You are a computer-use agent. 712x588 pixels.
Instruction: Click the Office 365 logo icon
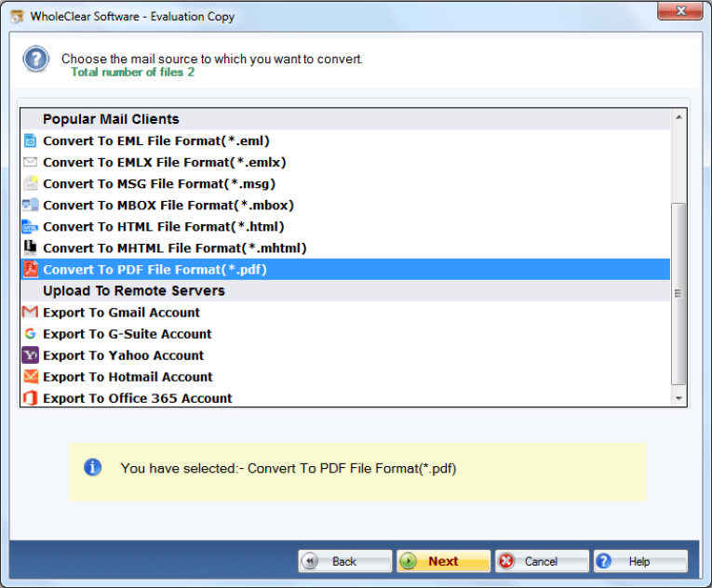pyautogui.click(x=31, y=398)
